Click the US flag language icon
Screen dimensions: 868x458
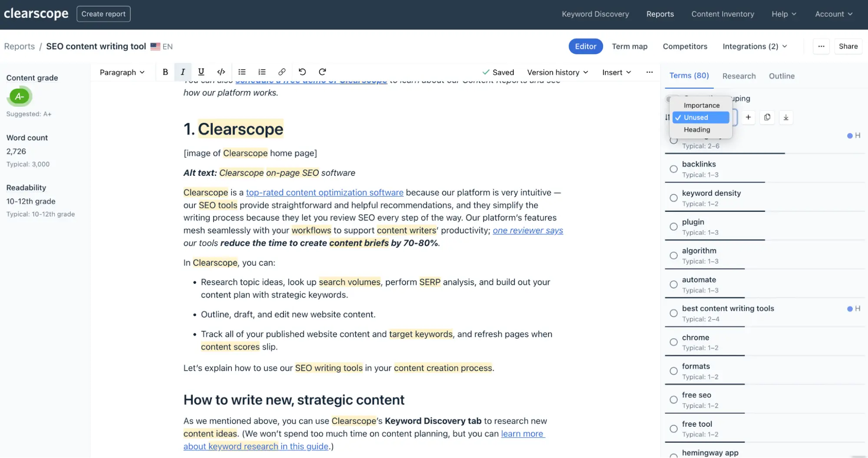155,46
